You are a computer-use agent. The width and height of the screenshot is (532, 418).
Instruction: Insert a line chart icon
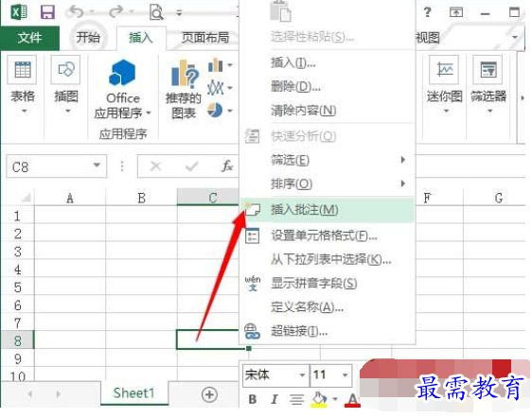[x=216, y=87]
